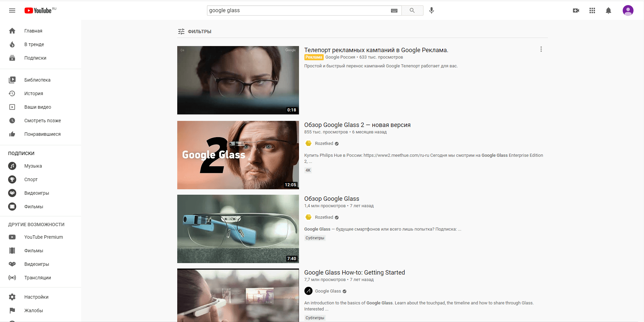Click the flame icon for В тренде
Viewport: 644px width, 322px height.
click(12, 44)
